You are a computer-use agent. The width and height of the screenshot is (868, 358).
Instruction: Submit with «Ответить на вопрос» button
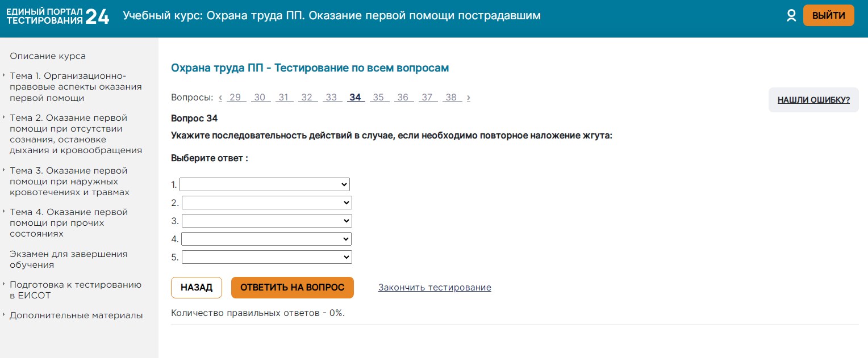[x=292, y=288]
